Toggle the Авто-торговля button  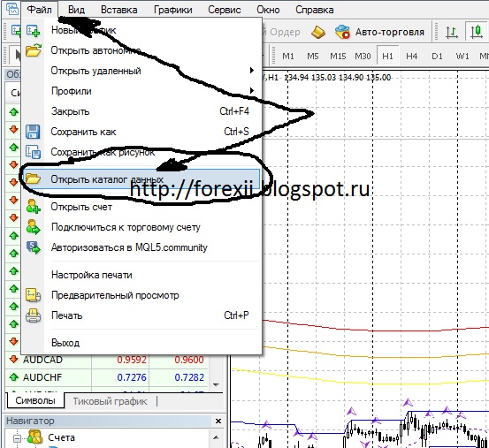pyautogui.click(x=380, y=32)
